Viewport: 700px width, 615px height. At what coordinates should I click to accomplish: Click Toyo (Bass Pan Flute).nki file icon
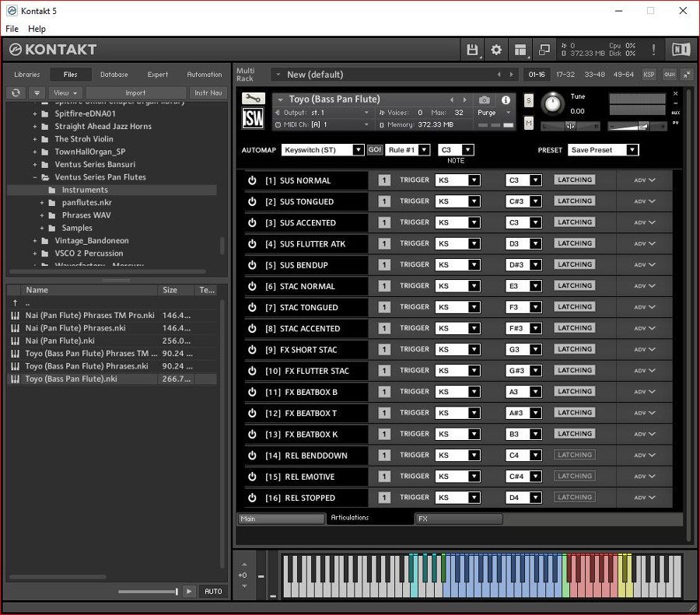pos(16,379)
